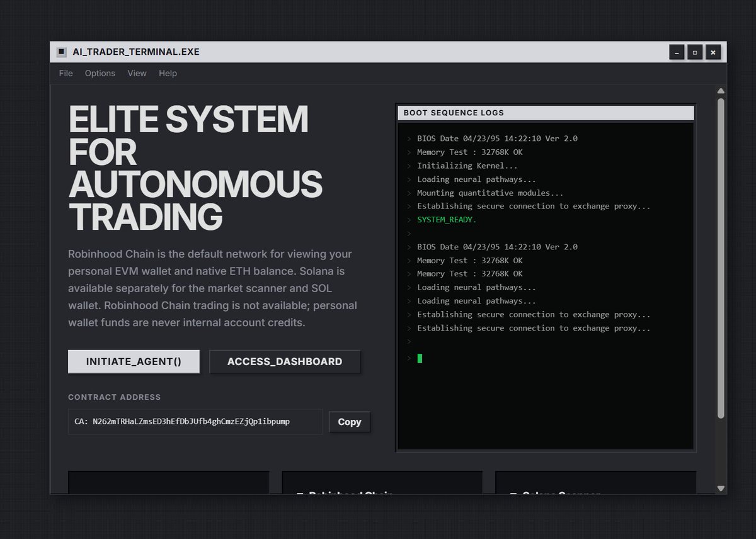Click the INITIATE_AGENT() button

[134, 361]
